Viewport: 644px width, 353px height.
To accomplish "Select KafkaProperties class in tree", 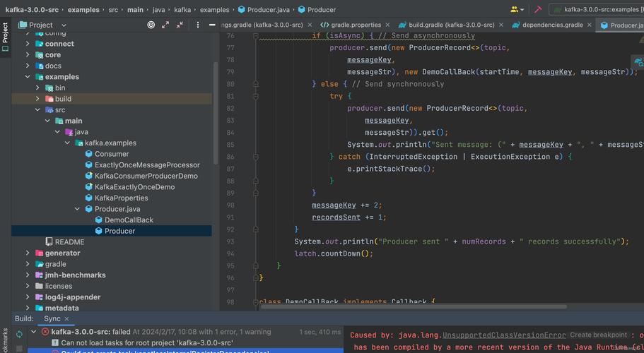I will 121,198.
